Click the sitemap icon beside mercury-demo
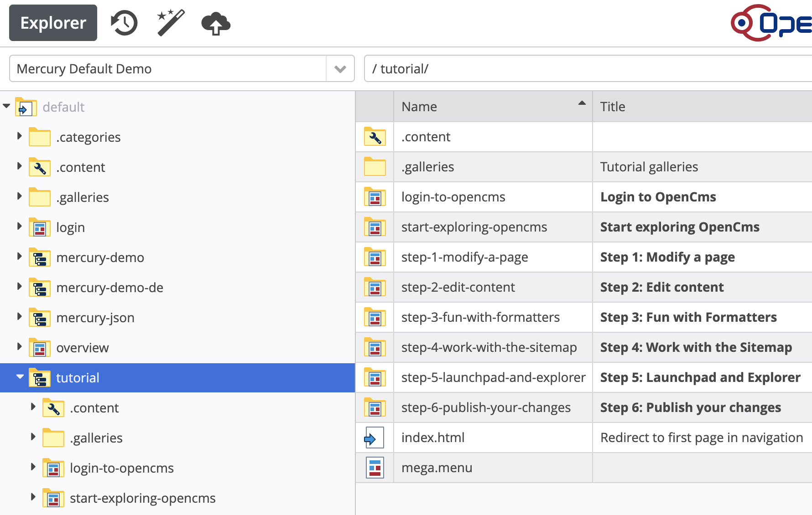 tap(40, 257)
